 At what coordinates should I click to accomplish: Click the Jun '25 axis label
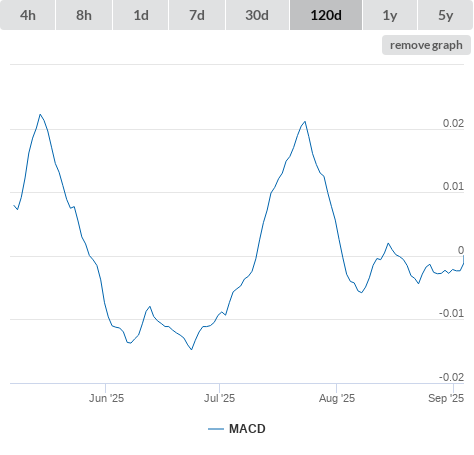(106, 398)
